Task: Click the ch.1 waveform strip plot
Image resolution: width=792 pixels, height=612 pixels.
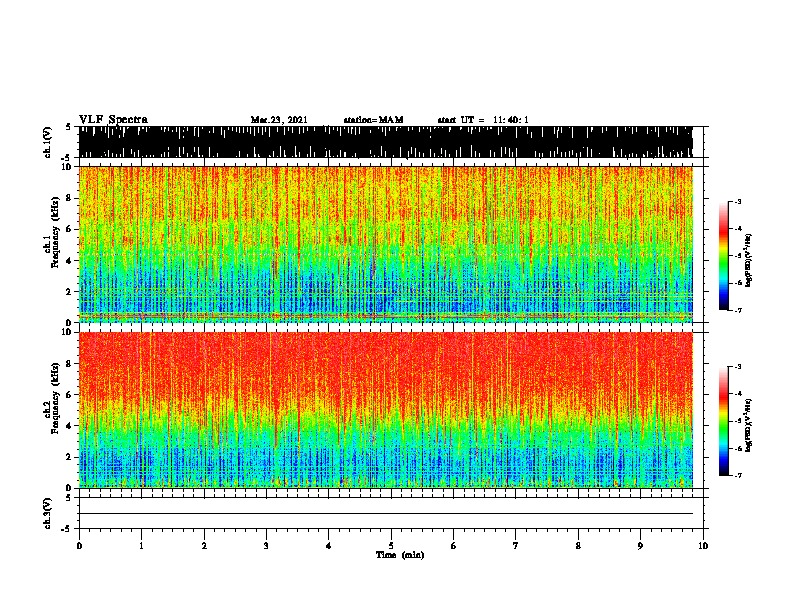Action: tap(385, 142)
